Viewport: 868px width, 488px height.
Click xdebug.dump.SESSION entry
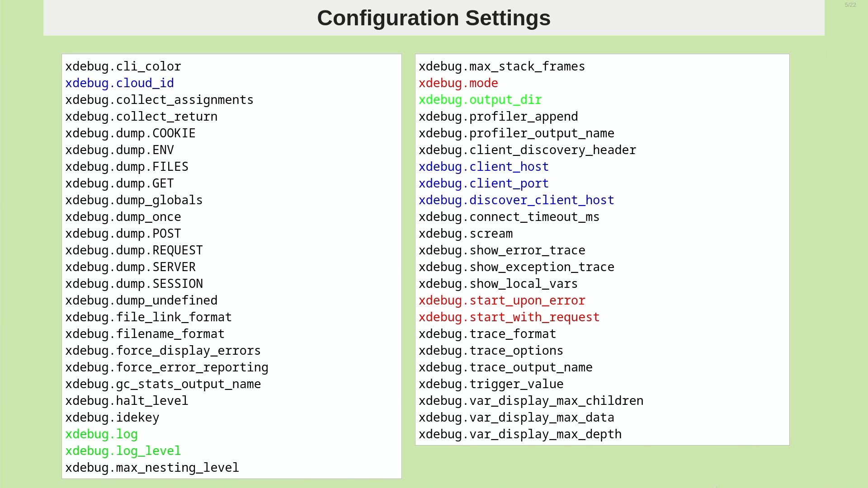coord(134,284)
